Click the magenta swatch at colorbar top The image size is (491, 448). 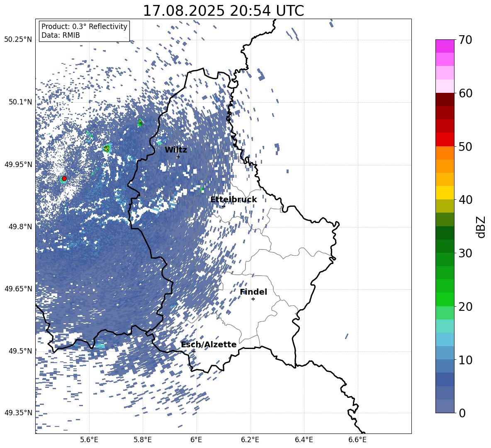tap(445, 46)
